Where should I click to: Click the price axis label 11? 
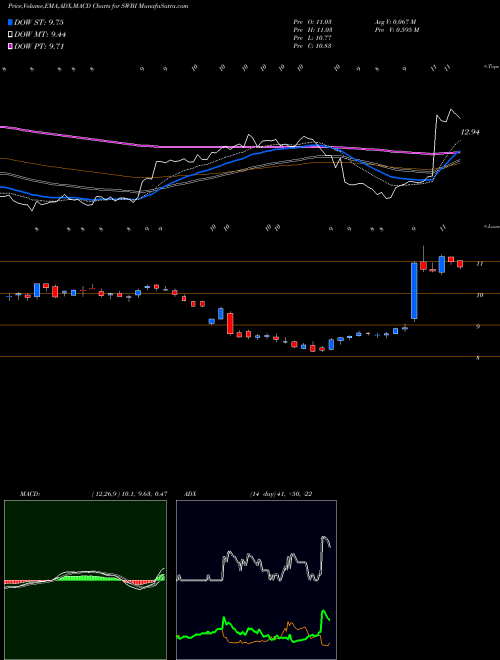(x=479, y=264)
